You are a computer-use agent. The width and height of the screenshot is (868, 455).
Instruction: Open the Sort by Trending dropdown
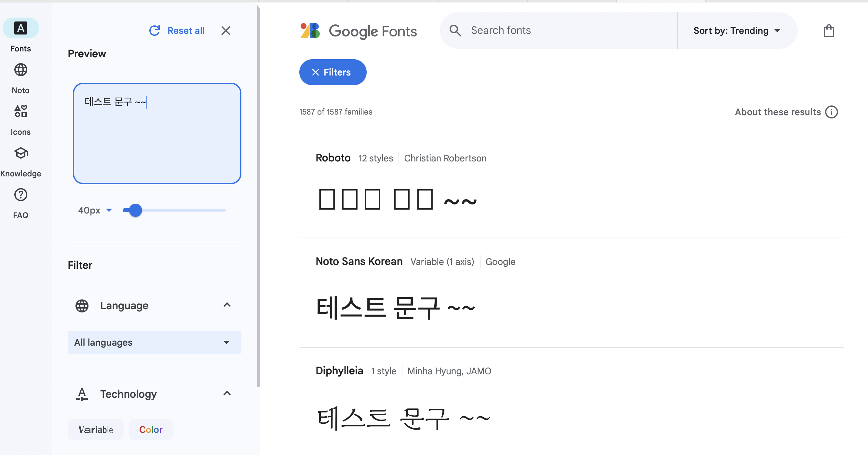click(737, 31)
